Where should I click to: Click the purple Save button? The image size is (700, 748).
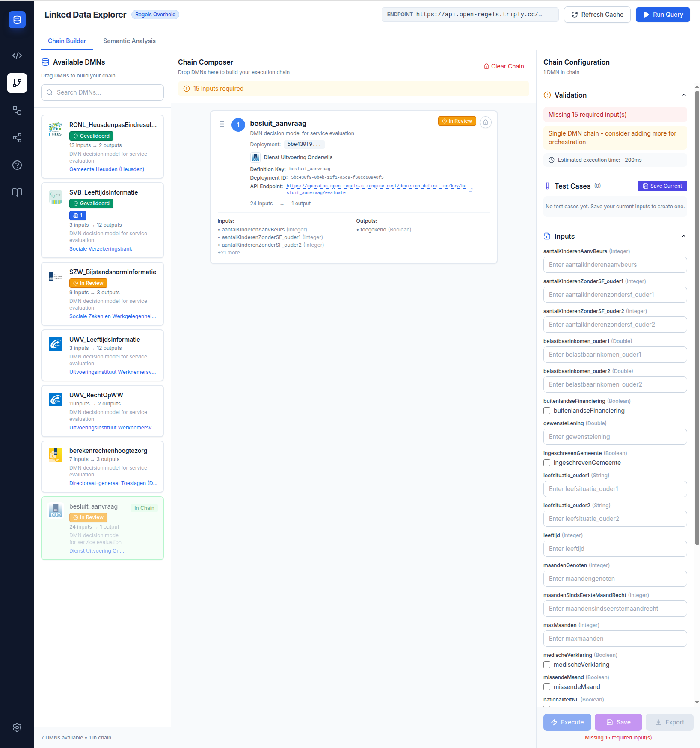619,722
